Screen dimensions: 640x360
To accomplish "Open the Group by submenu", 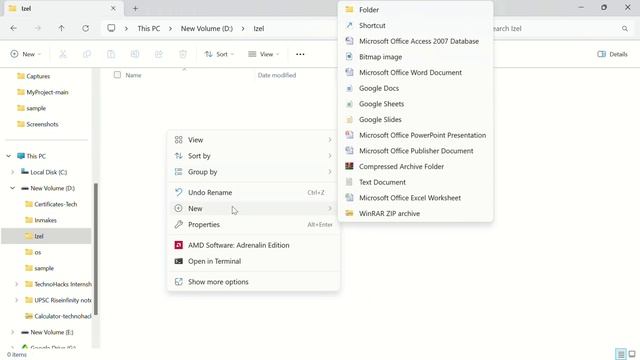I will click(x=253, y=172).
